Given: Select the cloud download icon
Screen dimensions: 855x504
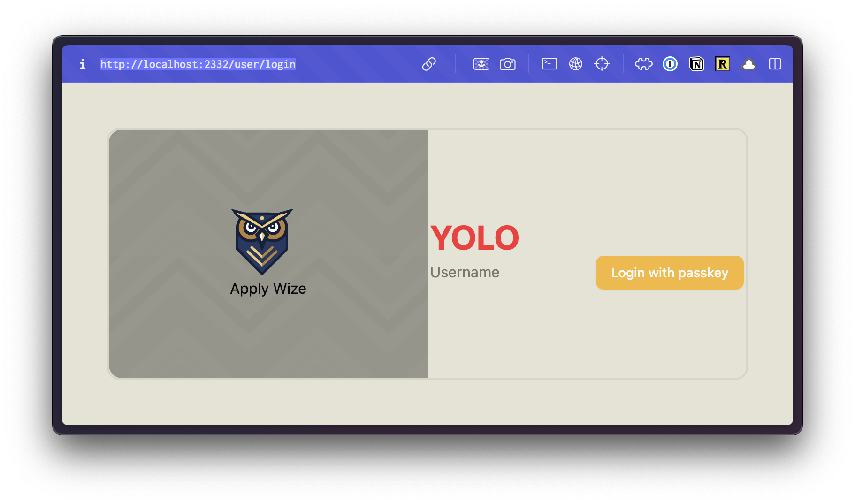Looking at the screenshot, I should tap(749, 64).
